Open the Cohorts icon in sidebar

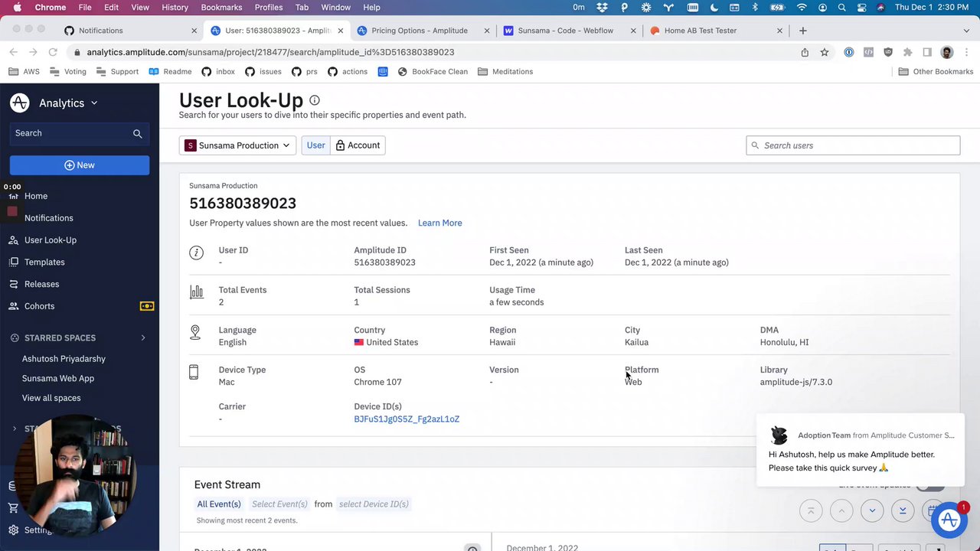[13, 306]
